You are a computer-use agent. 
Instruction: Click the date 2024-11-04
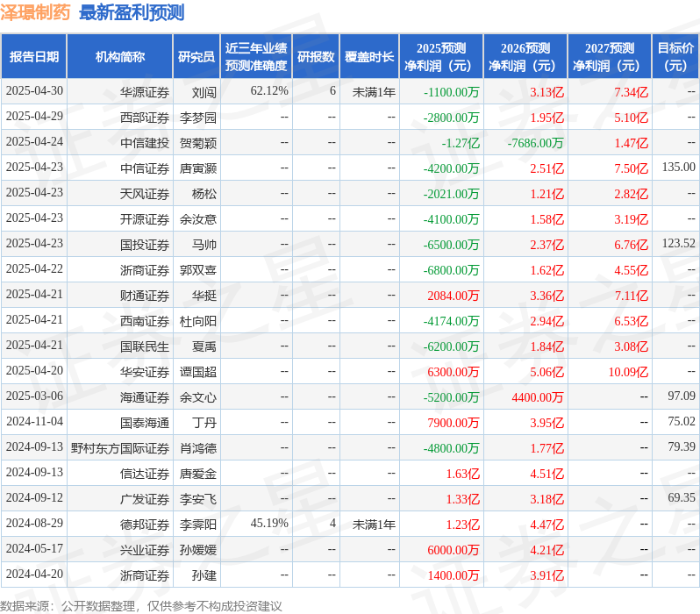coord(34,422)
